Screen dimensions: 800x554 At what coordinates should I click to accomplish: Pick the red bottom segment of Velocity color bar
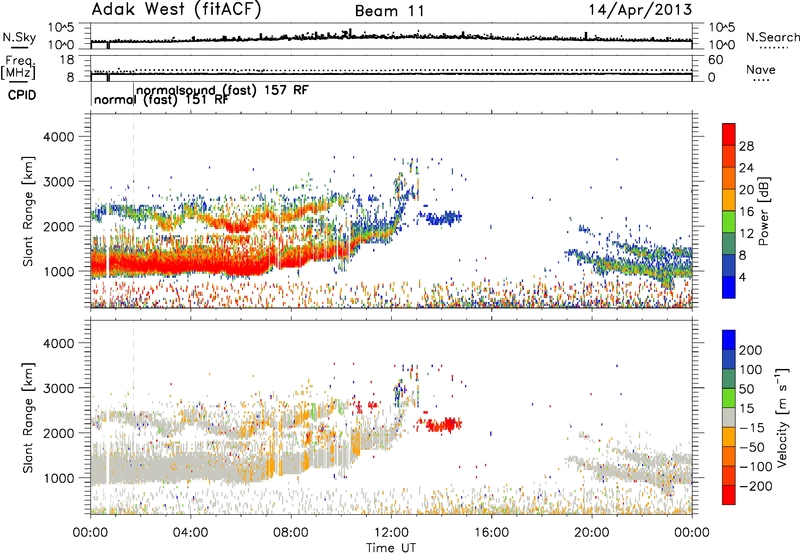(729, 495)
